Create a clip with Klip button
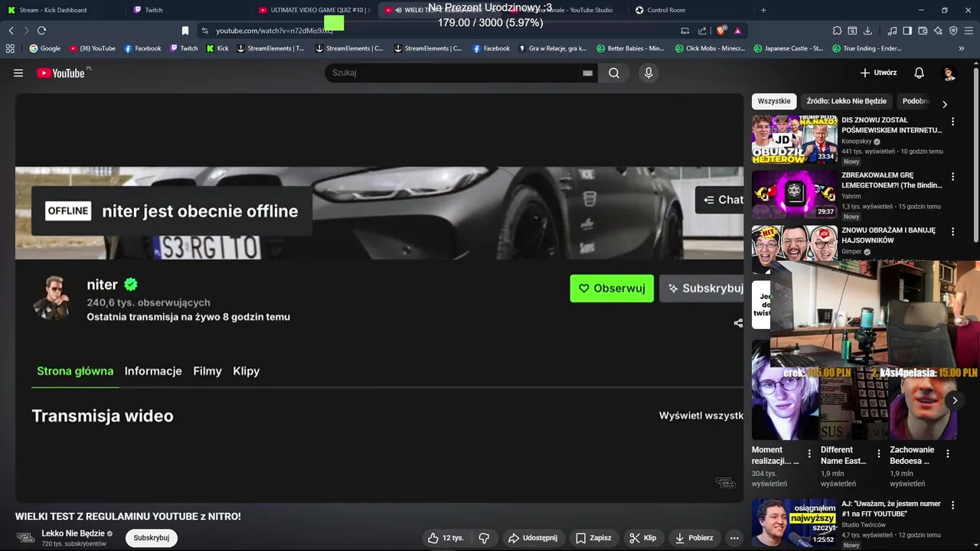This screenshot has height=551, width=980. click(642, 538)
